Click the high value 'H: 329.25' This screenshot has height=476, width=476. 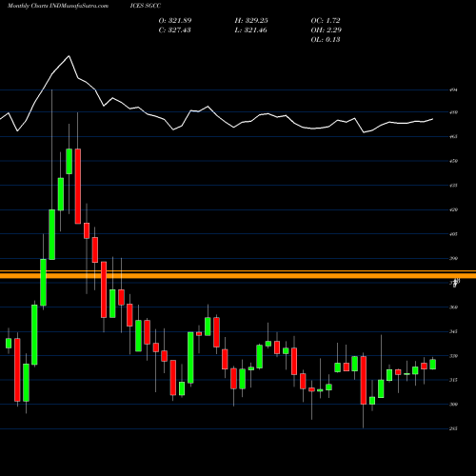[x=251, y=21]
